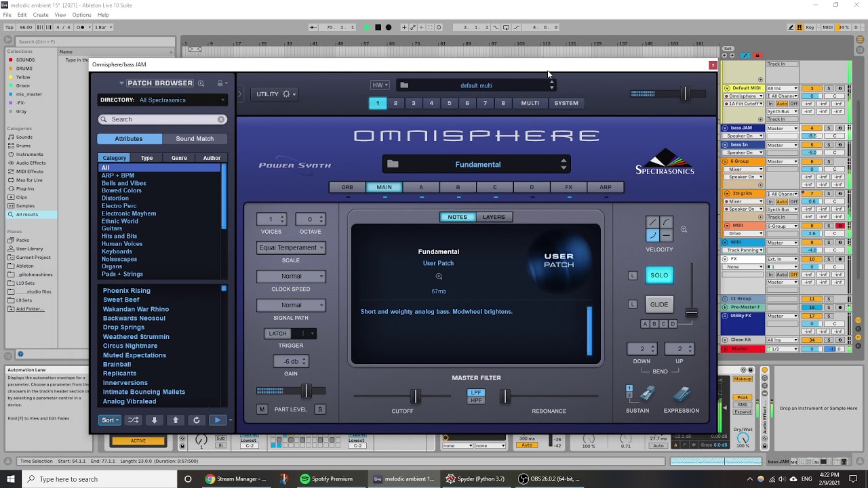Toggle LATCH trigger mode

277,333
